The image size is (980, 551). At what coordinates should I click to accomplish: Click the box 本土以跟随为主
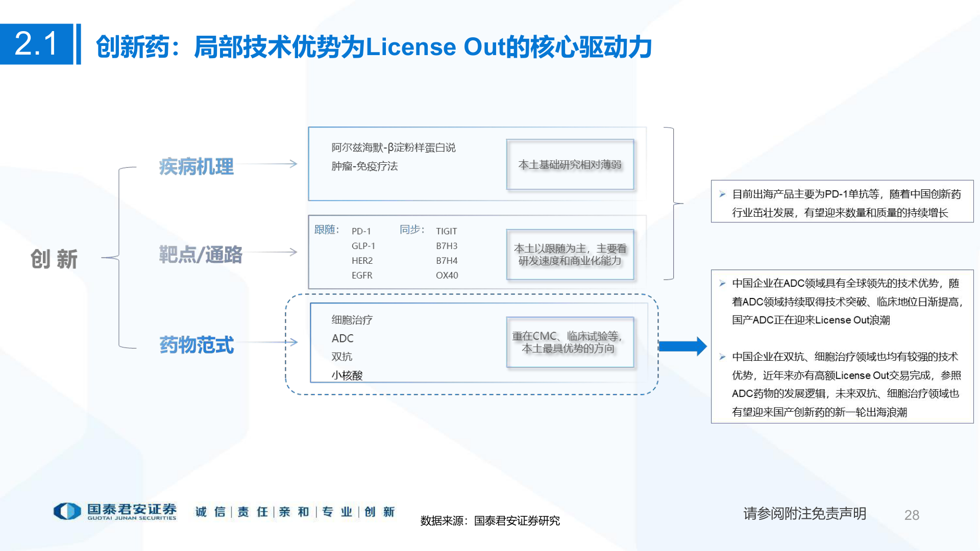click(570, 255)
